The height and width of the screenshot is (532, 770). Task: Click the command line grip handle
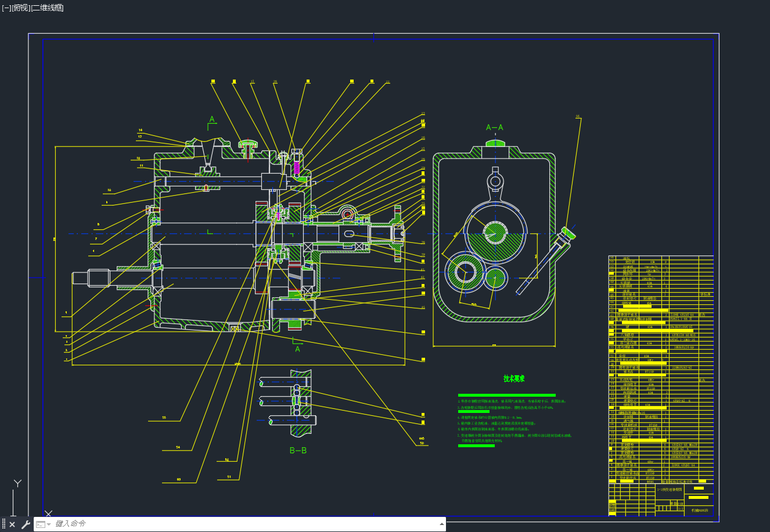pos(3,524)
